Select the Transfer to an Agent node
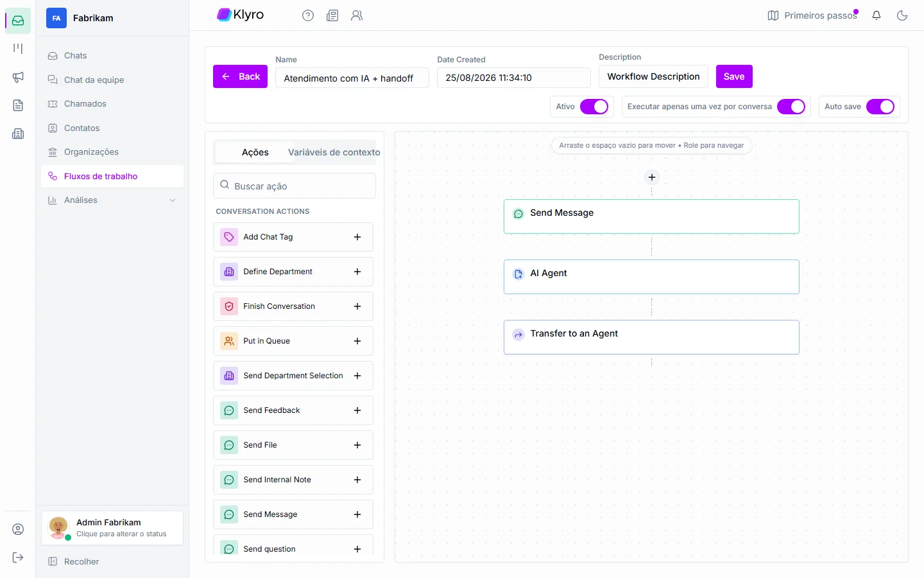This screenshot has height=578, width=924. (x=651, y=337)
